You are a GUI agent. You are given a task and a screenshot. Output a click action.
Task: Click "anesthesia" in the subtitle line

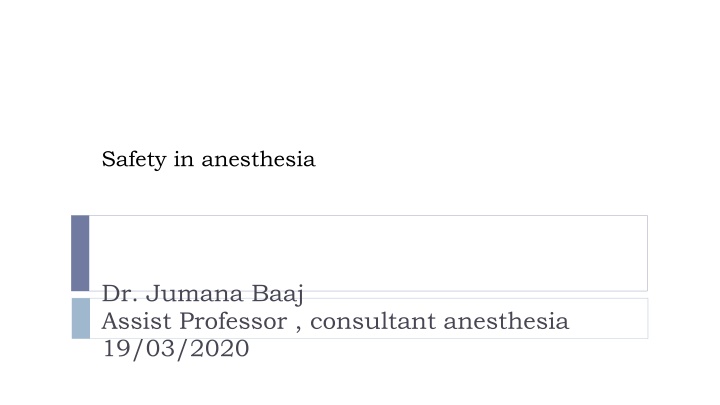(506, 321)
